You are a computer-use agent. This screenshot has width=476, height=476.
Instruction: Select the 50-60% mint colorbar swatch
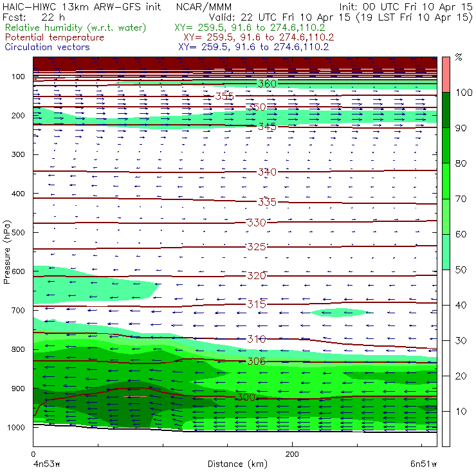[x=446, y=252]
